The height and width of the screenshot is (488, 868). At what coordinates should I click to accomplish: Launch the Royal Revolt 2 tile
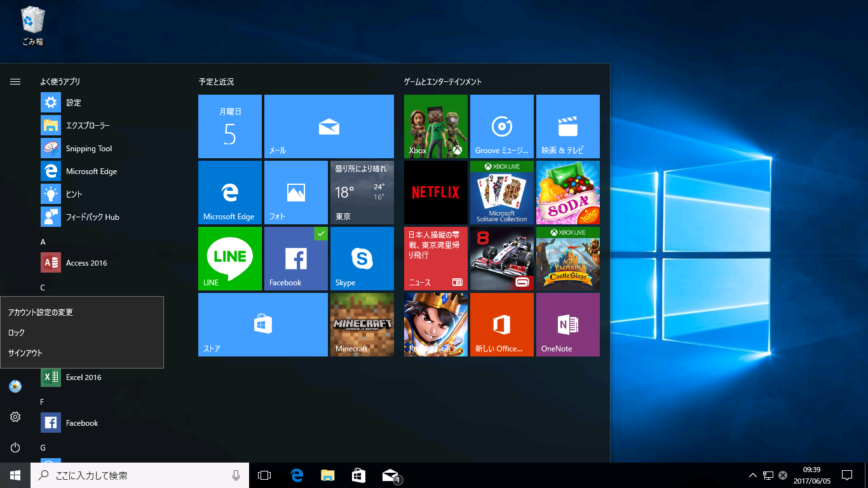pyautogui.click(x=436, y=325)
